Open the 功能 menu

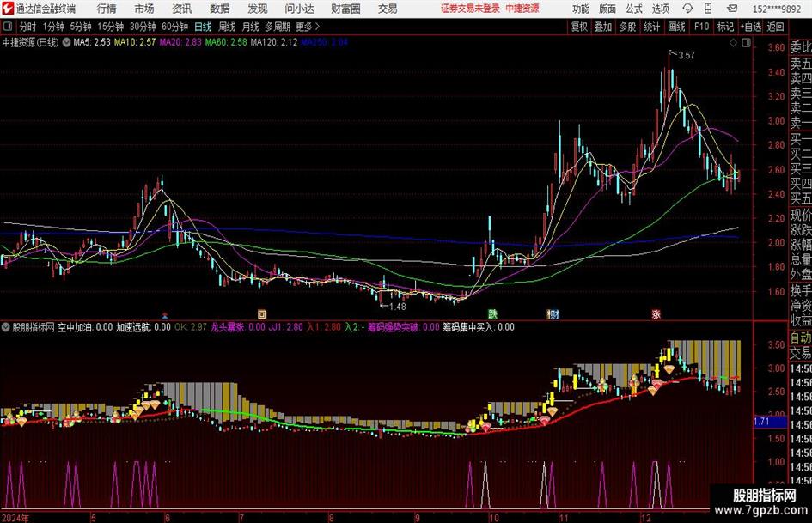pyautogui.click(x=581, y=9)
